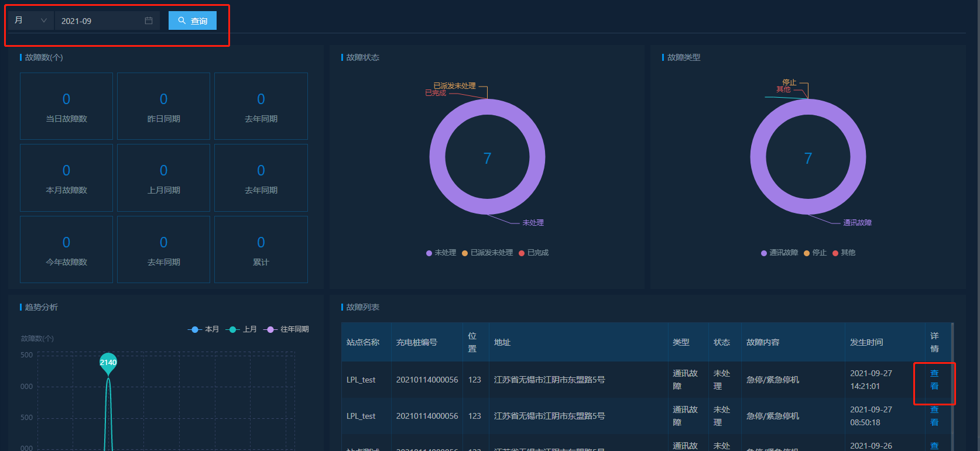Toggle 停止 legend item in 故障类型
The image size is (980, 451).
(x=815, y=253)
